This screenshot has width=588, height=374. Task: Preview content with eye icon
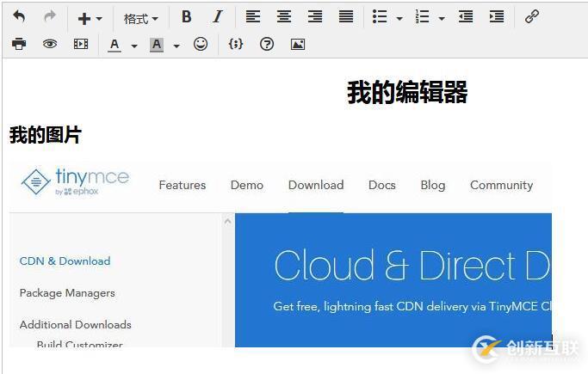(x=50, y=44)
